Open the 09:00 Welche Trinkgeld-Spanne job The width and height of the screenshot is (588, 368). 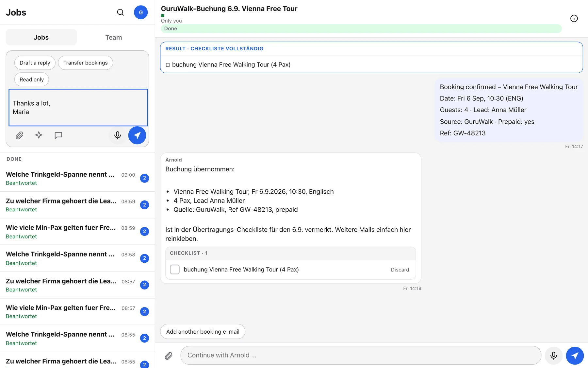(77, 178)
